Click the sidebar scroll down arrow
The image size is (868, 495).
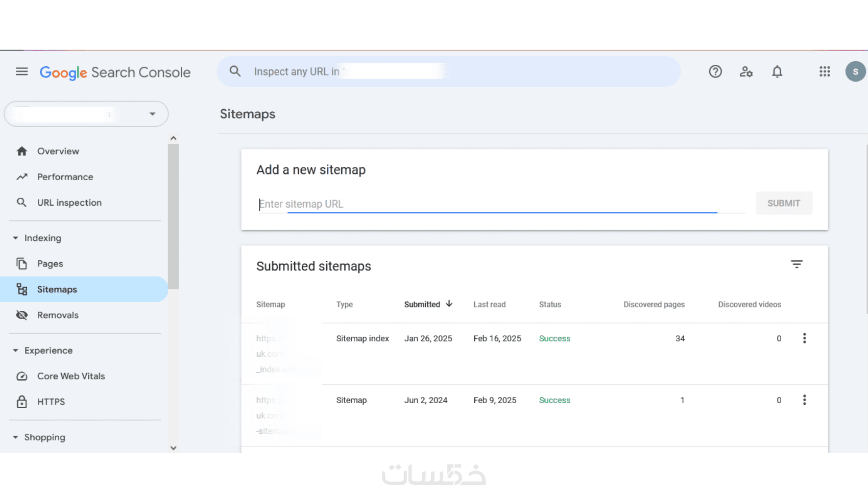[x=174, y=448]
